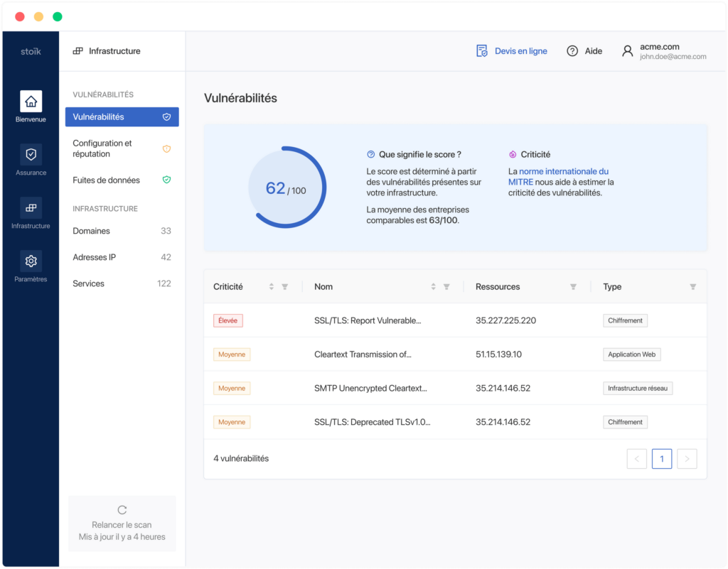Viewport: 728px width, 569px height.
Task: Open the Paramètres gear icon
Action: tap(31, 261)
